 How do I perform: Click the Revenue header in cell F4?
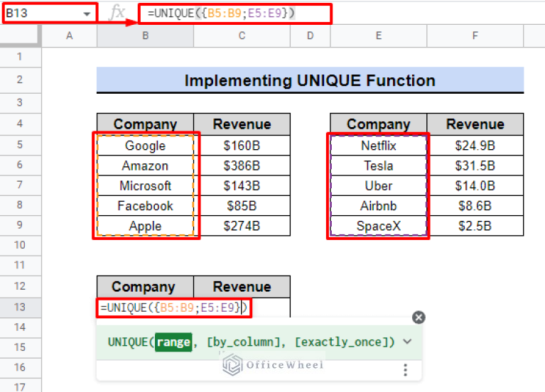coord(475,124)
